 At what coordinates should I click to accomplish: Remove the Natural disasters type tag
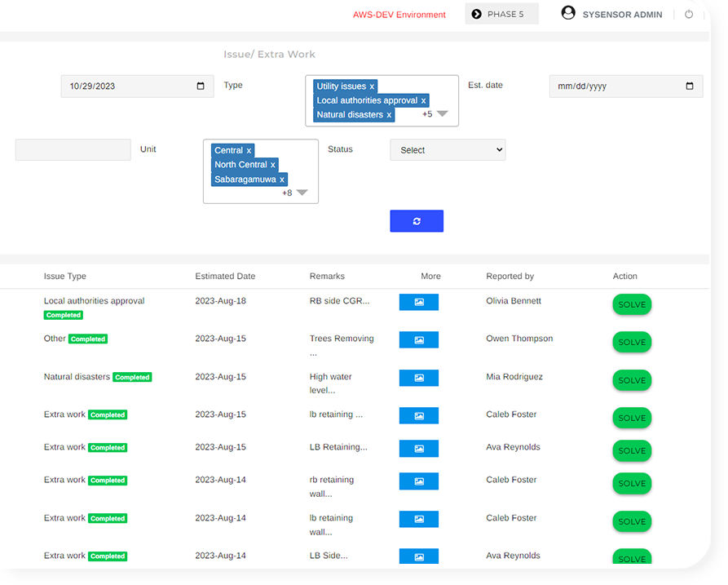[x=389, y=115]
